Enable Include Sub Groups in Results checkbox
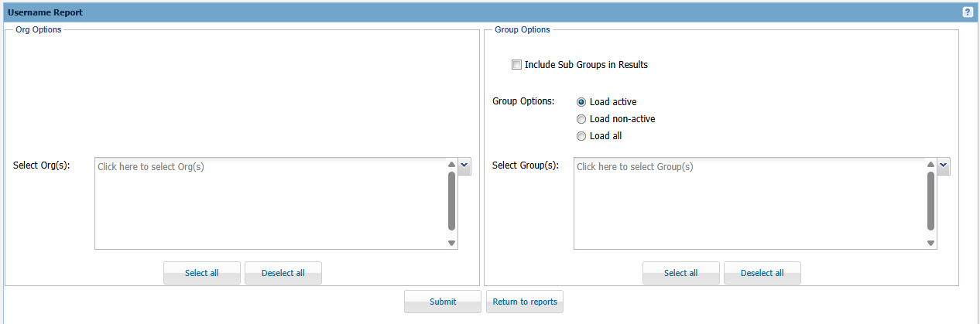 (x=516, y=65)
